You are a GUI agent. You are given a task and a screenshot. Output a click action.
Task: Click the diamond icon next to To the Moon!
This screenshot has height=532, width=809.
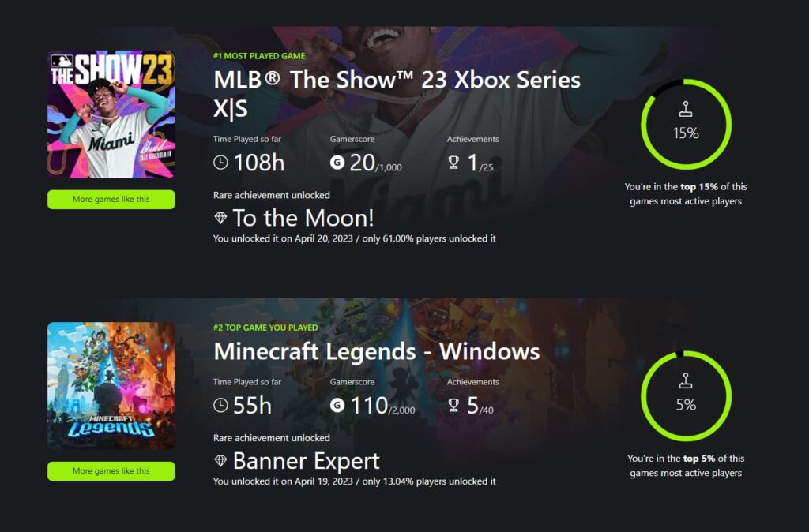click(222, 219)
